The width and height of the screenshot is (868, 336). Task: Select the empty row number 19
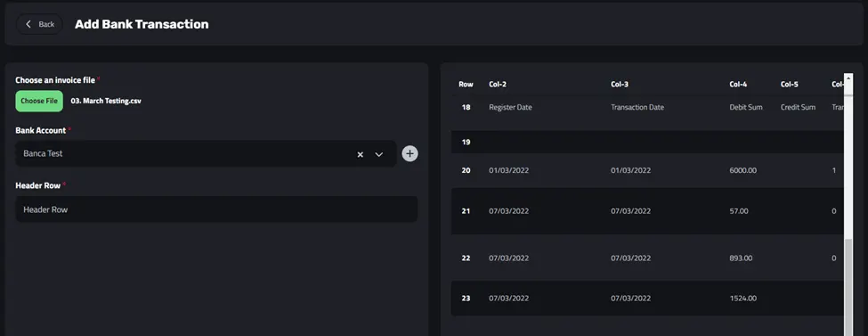(466, 142)
